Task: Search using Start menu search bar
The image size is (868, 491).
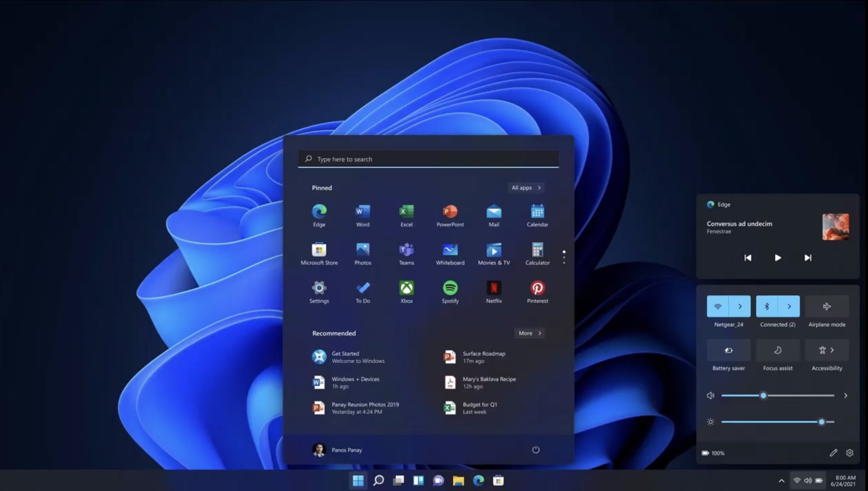Action: coord(427,158)
